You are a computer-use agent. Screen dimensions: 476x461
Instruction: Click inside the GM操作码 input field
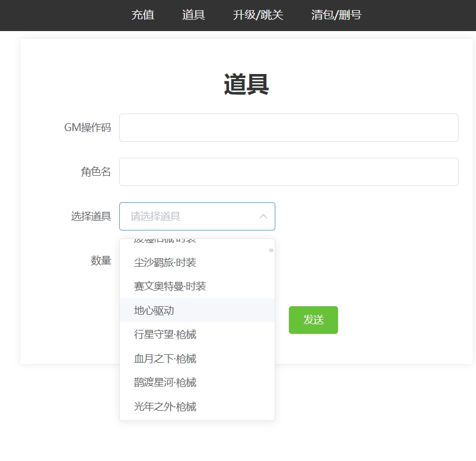point(288,127)
